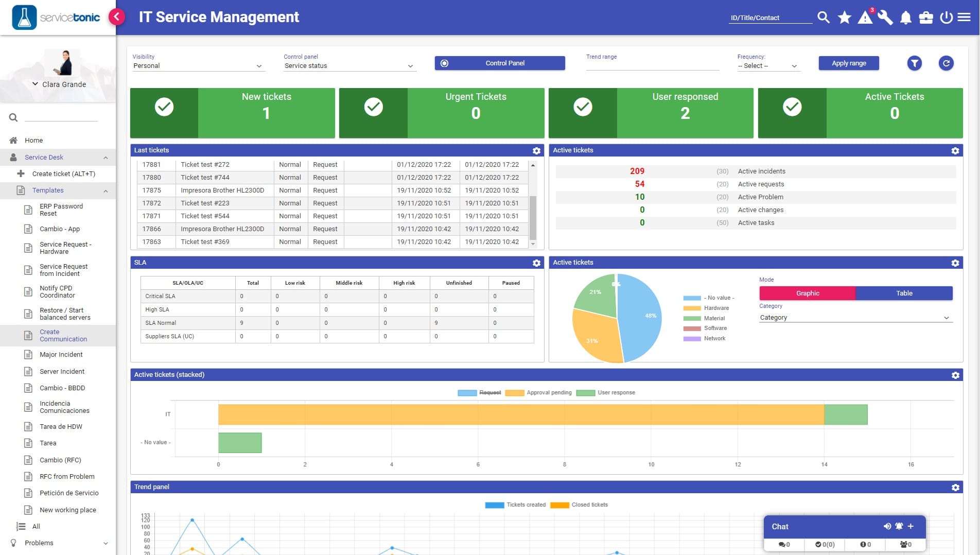
Task: Click the Last tickets scrollbar down arrow
Action: point(533,244)
